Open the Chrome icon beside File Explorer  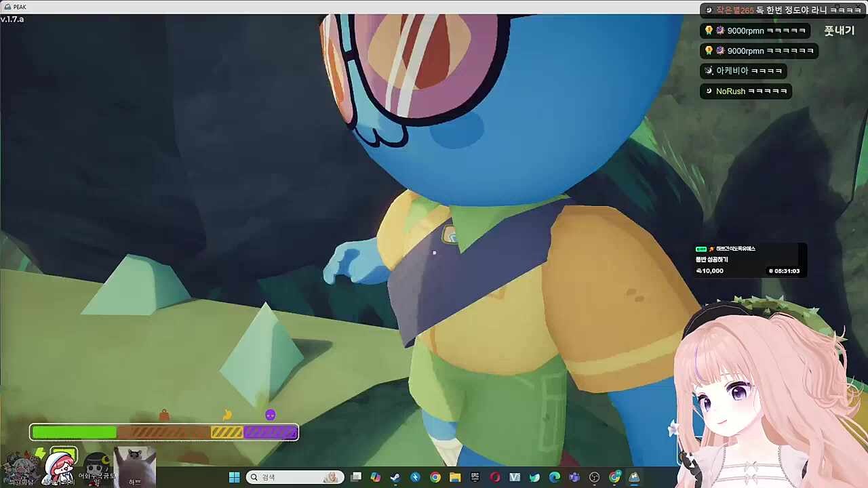tap(435, 477)
